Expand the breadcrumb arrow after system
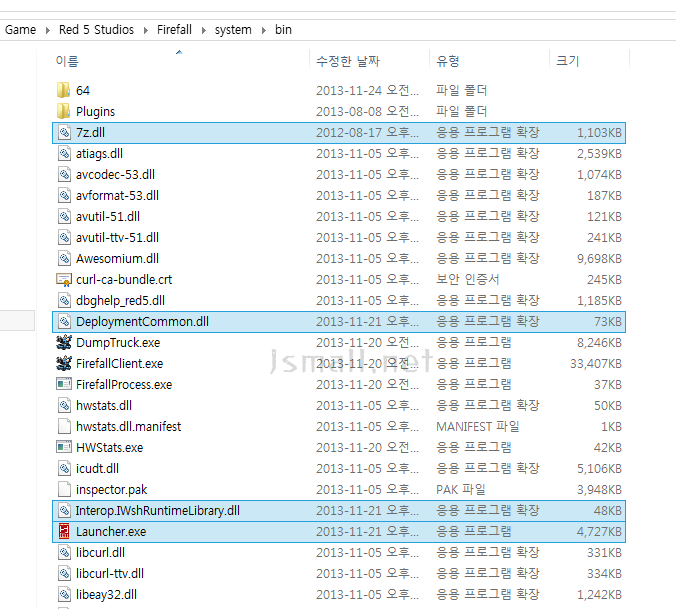 263,30
